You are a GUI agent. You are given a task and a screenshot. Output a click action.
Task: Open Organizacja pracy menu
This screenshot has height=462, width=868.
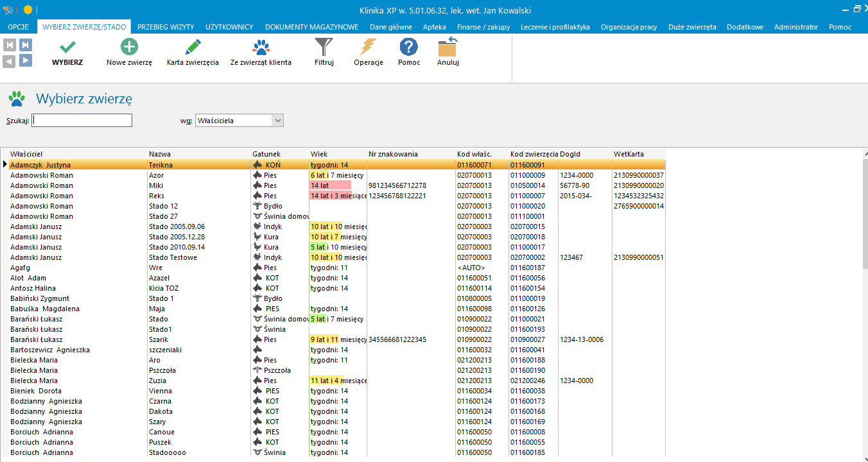[629, 27]
